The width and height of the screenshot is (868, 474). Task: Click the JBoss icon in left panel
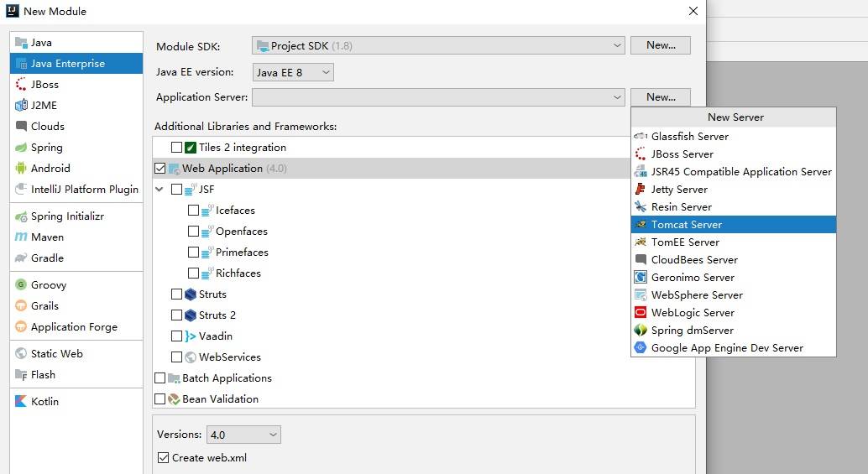(21, 85)
